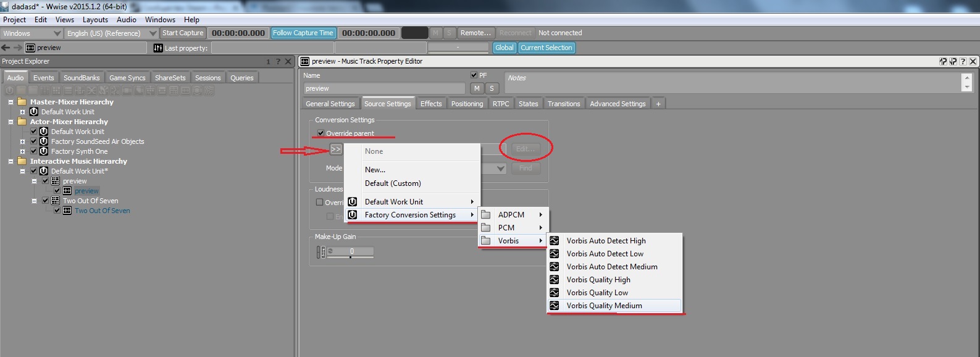Collapse Two Out Of Seven segment node
This screenshot has height=357, width=980.
(34, 201)
